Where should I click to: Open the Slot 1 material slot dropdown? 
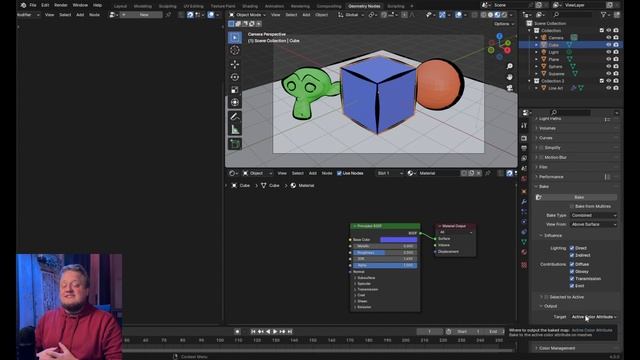pos(389,173)
